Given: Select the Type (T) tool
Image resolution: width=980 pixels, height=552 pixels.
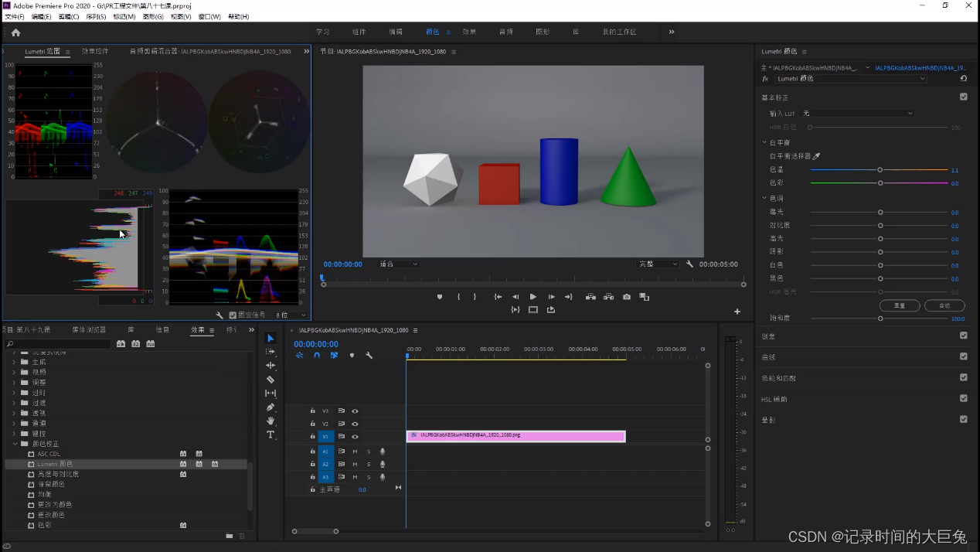Looking at the screenshot, I should (271, 435).
